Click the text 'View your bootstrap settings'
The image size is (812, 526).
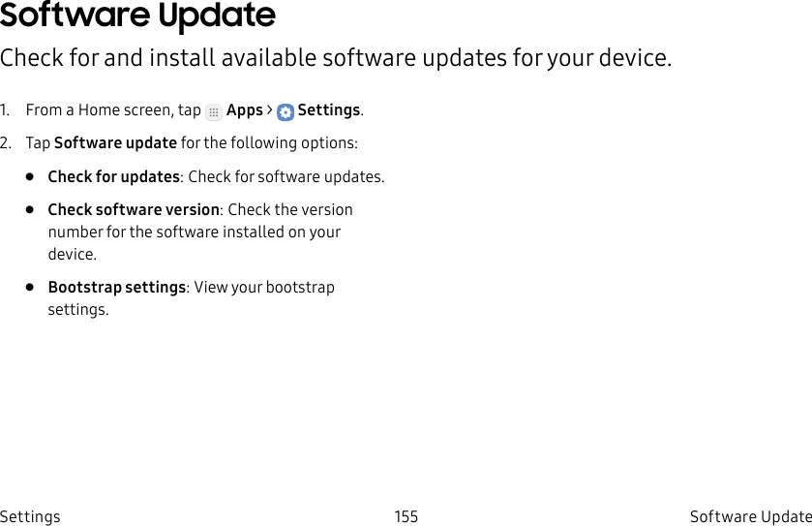[x=192, y=298]
